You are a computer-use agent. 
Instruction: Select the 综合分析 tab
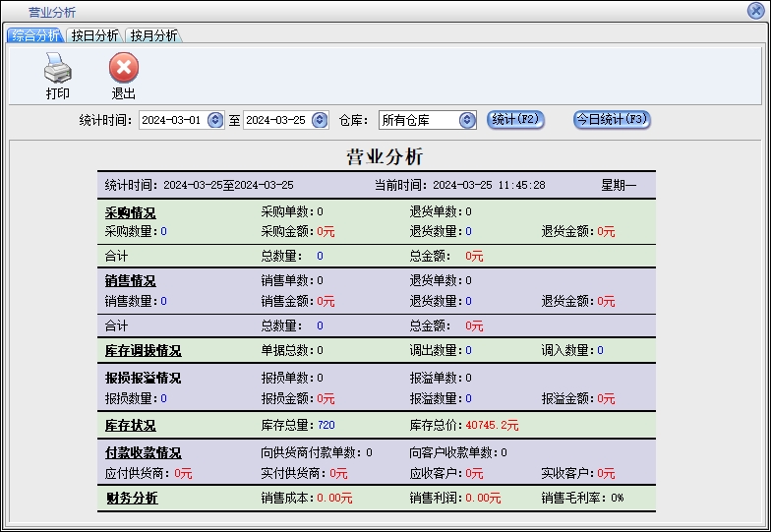point(34,35)
